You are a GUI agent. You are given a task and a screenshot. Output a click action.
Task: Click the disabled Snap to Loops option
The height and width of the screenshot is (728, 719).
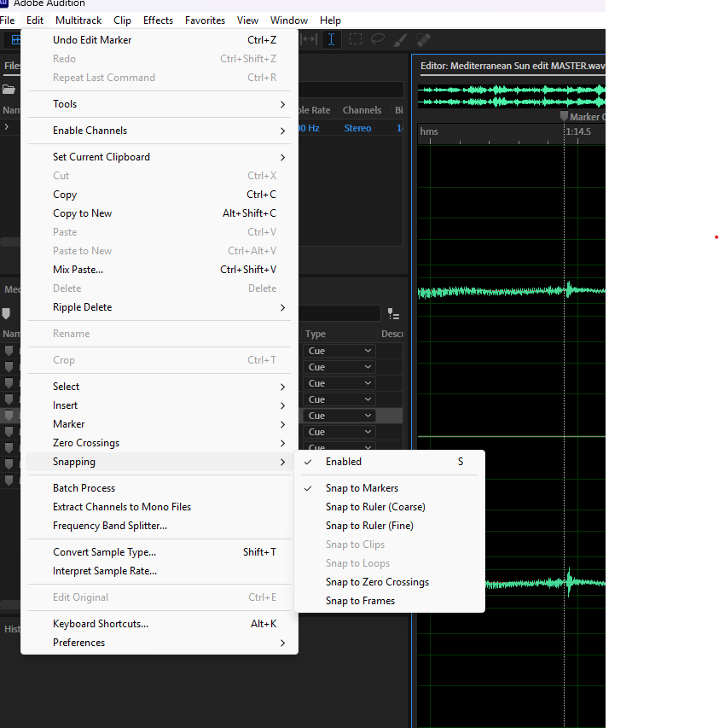click(x=390, y=563)
